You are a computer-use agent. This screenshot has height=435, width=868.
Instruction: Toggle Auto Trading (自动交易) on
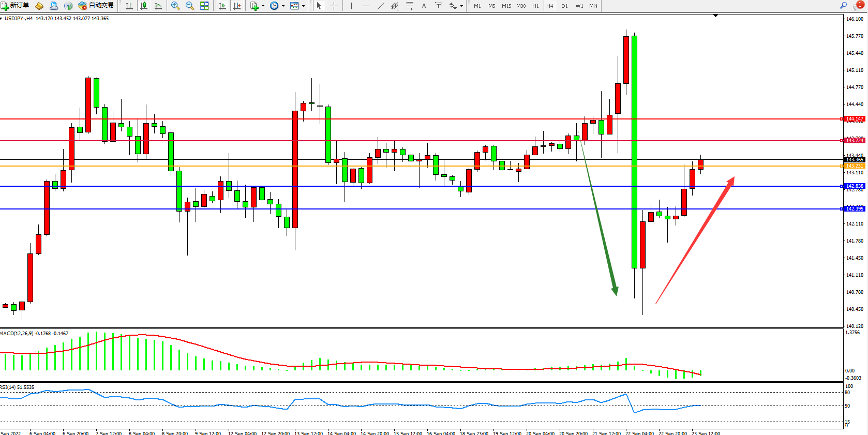click(96, 6)
